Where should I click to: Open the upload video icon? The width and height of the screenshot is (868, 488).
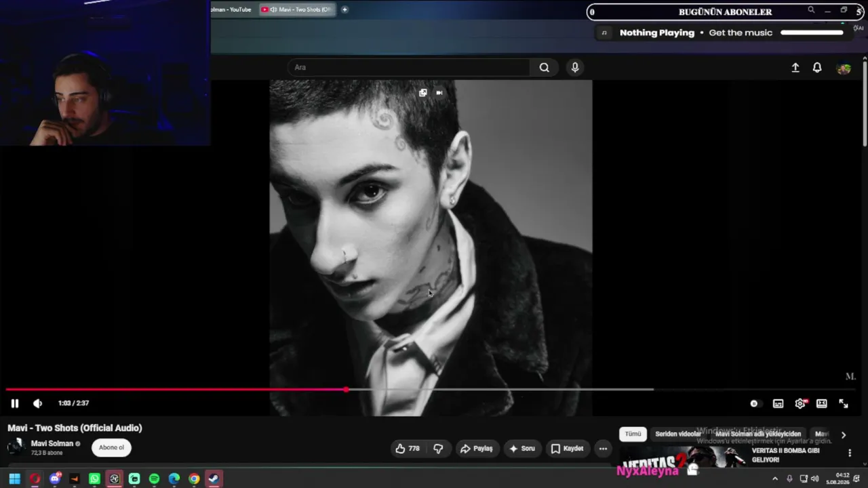(795, 68)
